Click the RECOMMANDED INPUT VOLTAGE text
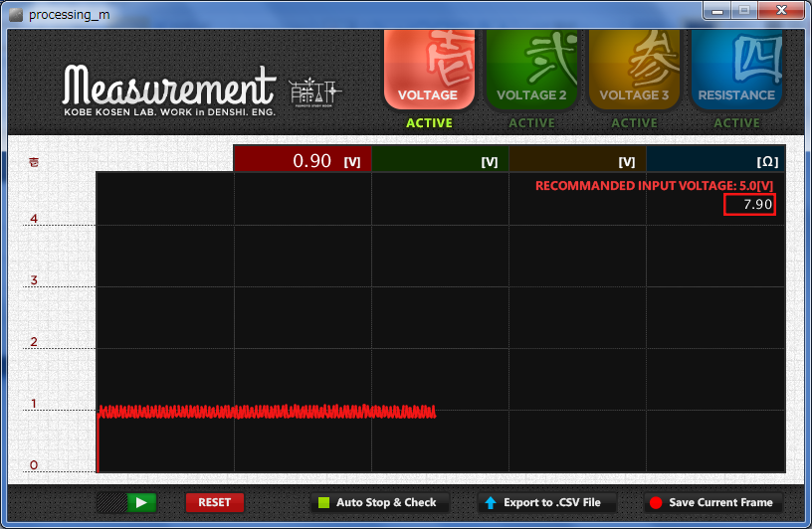Image resolution: width=812 pixels, height=529 pixels. [x=654, y=186]
